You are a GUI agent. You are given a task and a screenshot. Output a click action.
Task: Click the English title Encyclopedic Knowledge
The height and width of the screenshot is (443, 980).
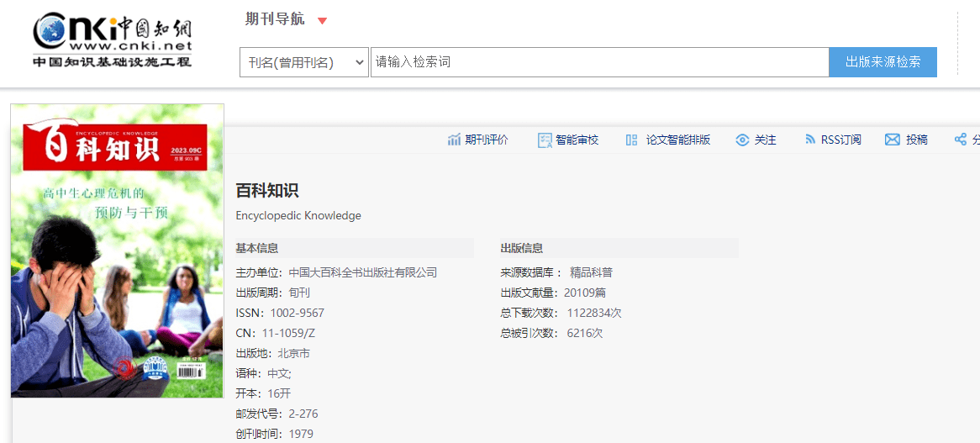(x=298, y=215)
